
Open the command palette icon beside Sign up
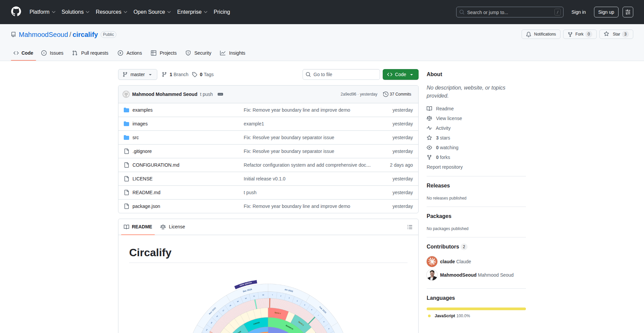pyautogui.click(x=628, y=12)
